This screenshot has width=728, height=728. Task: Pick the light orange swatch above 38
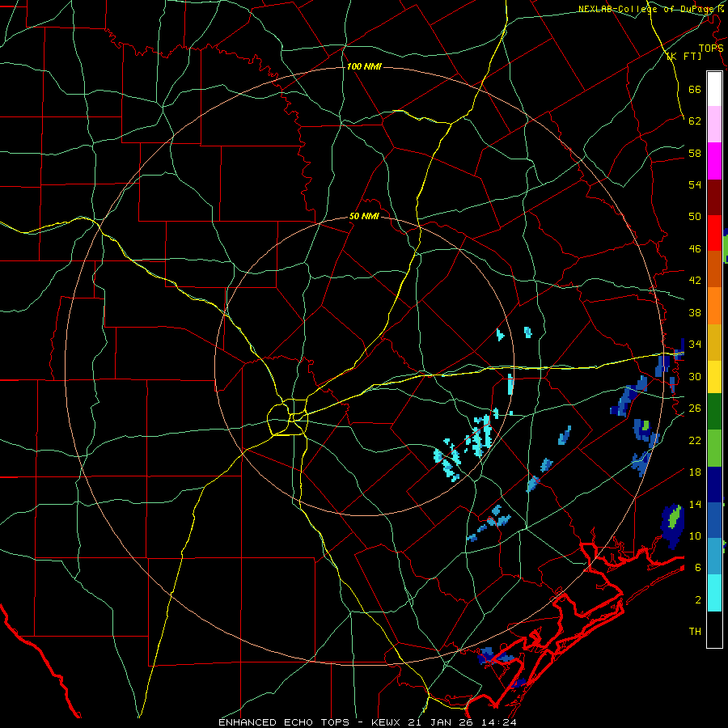714,306
